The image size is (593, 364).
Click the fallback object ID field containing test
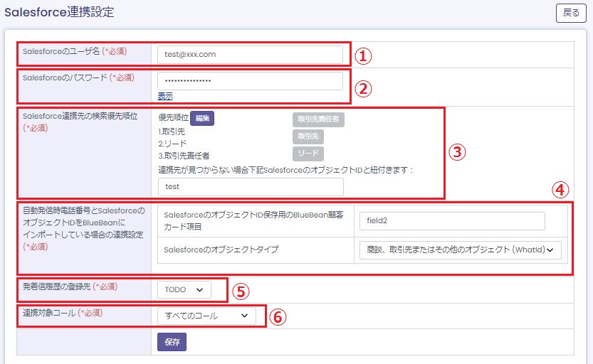(250, 187)
